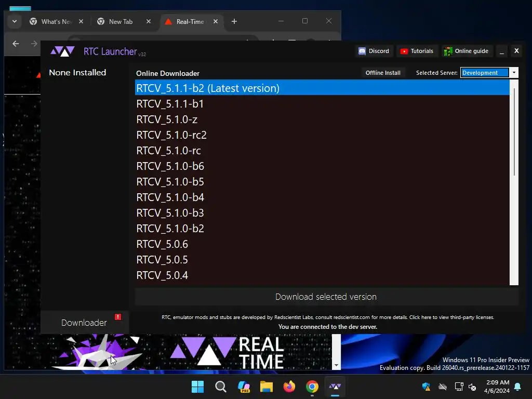532x399 pixels.
Task: Open the Online guide button
Action: coord(467,51)
